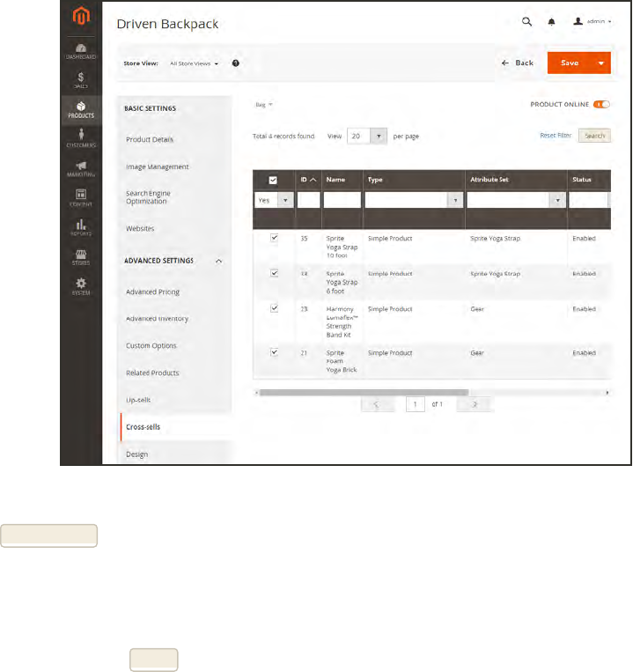Open the Reports bar chart menu

81,227
